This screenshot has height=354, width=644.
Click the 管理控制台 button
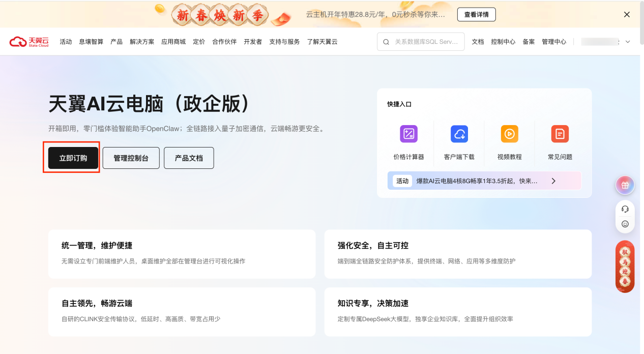[x=131, y=158]
